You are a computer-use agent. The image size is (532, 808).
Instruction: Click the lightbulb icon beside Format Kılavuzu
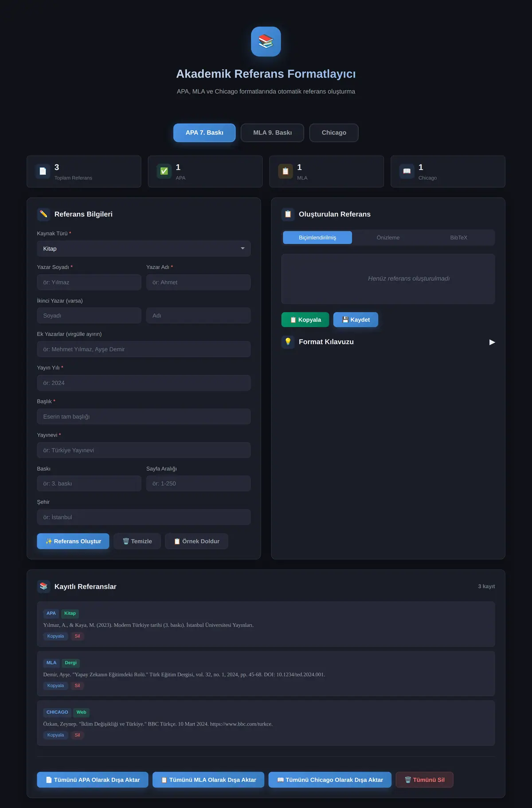pos(288,342)
